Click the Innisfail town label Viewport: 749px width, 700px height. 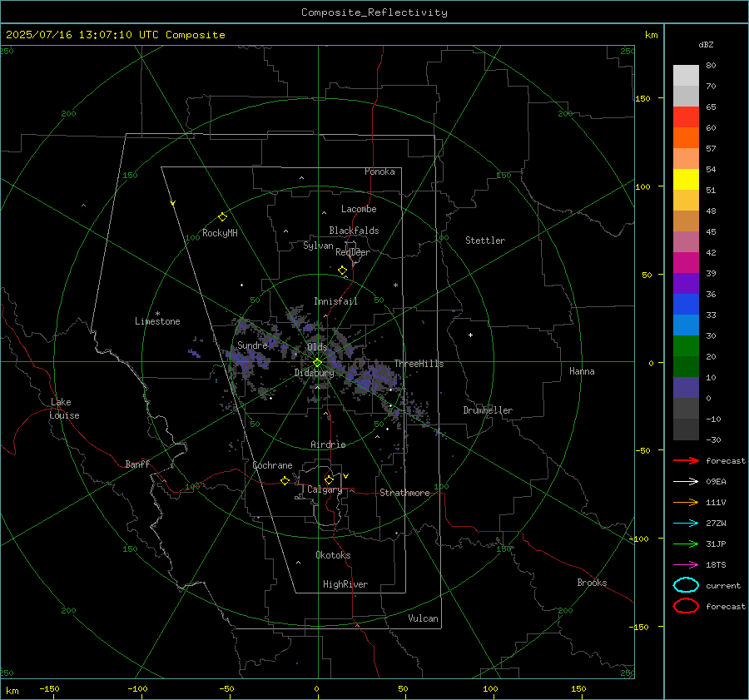coord(335,301)
